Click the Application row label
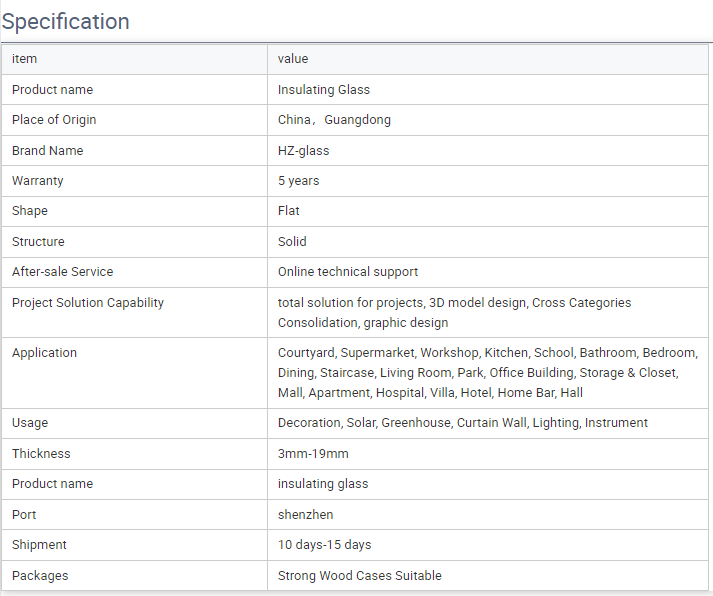This screenshot has width=713, height=596. coord(44,353)
